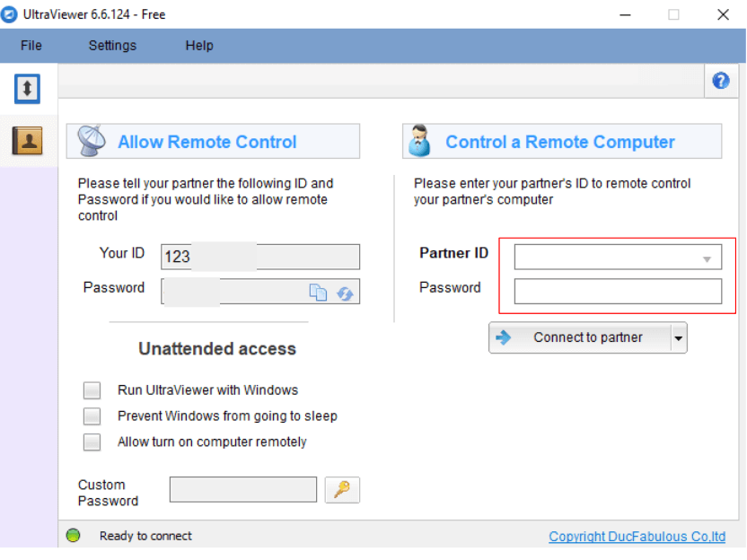Open the Settings menu
Image resolution: width=747 pixels, height=560 pixels.
point(112,46)
